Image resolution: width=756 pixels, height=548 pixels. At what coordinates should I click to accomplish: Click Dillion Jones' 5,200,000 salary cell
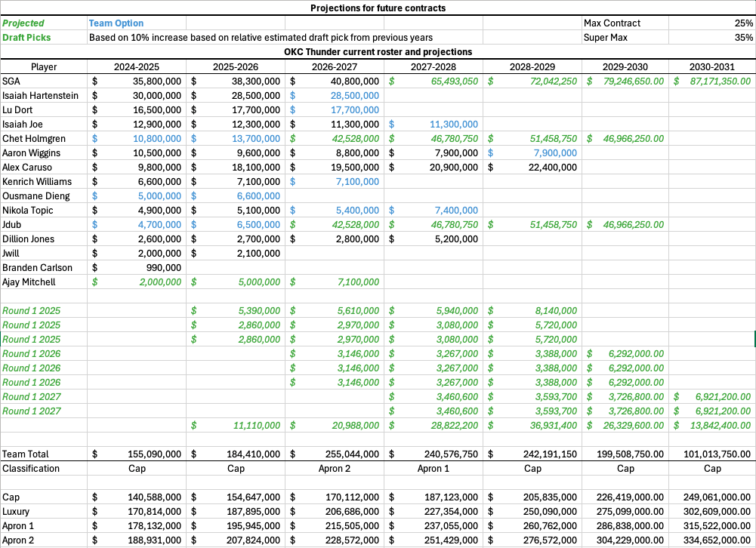click(x=434, y=239)
